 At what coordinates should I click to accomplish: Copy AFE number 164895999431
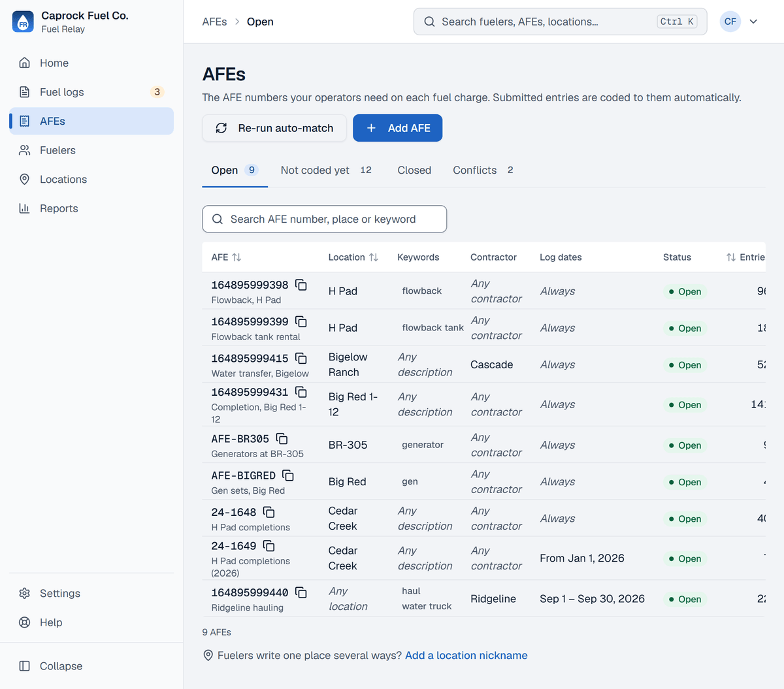[x=301, y=392]
